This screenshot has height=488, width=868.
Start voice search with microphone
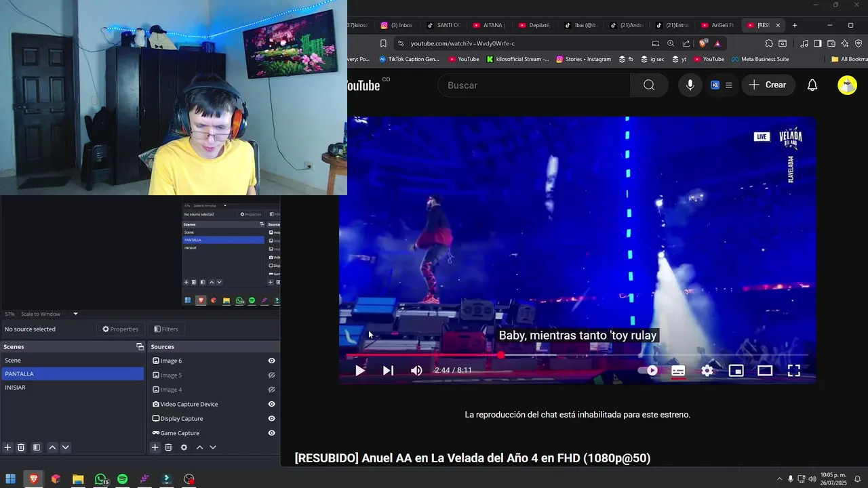pos(690,85)
